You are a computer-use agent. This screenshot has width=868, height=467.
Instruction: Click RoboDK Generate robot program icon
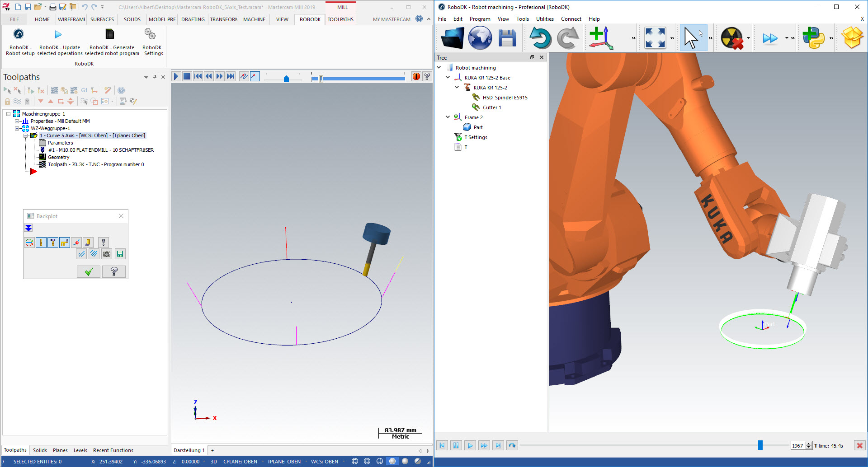109,34
